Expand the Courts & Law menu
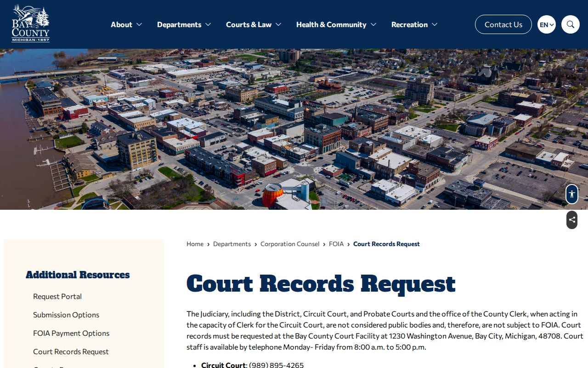The width and height of the screenshot is (588, 368). [254, 24]
